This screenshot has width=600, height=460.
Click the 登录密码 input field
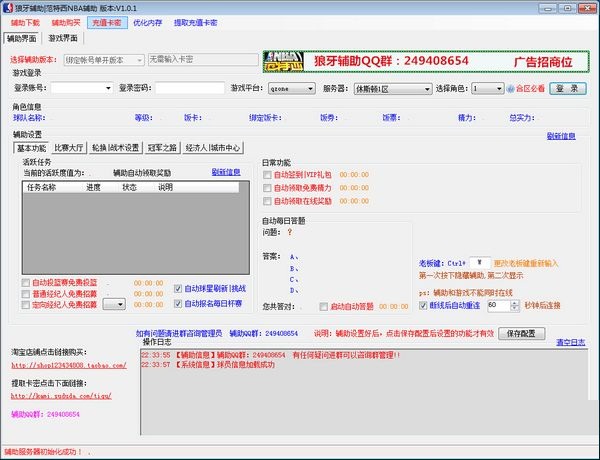point(190,88)
